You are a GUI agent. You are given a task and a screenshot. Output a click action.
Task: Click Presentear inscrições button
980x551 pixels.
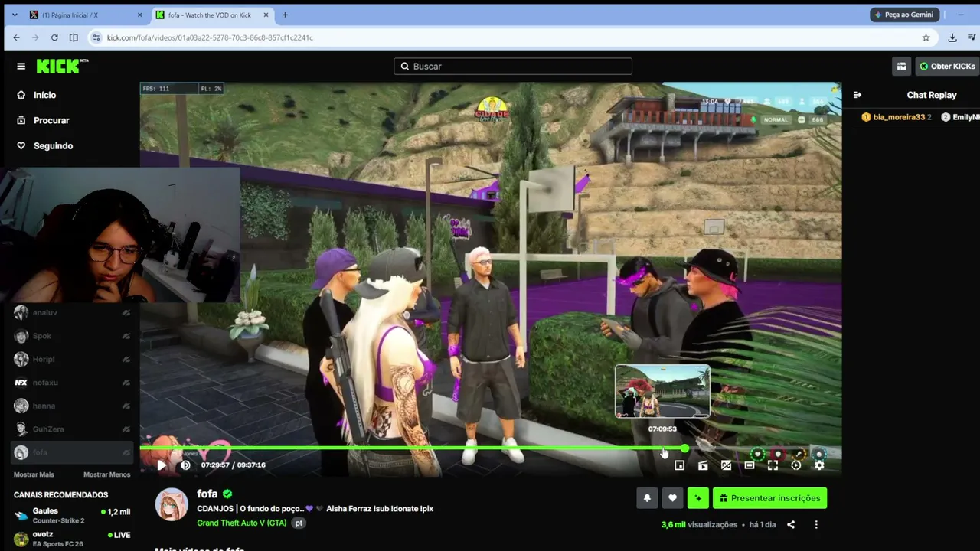pyautogui.click(x=769, y=498)
